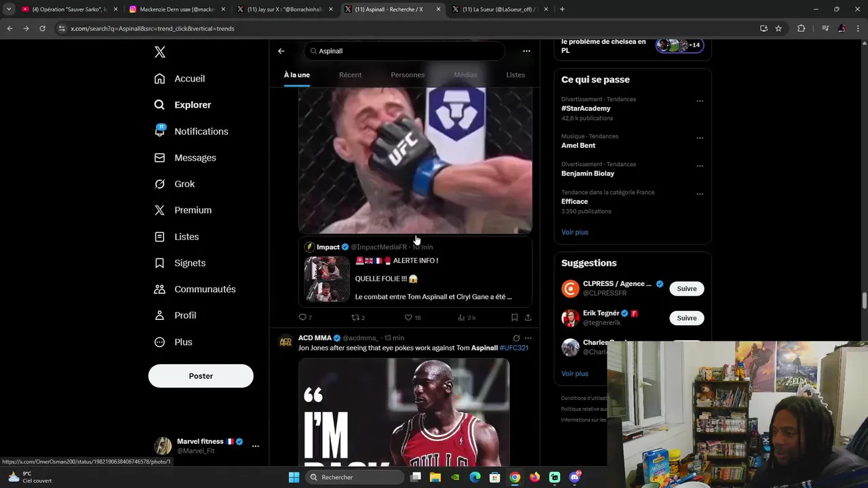The height and width of the screenshot is (488, 868).
Task: Open Chrome extensions puzzle icon
Action: [801, 28]
